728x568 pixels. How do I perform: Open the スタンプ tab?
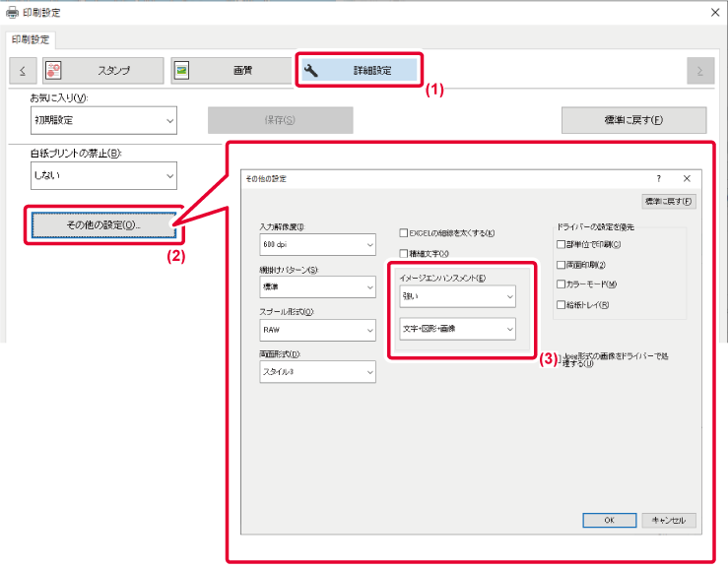pos(103,71)
